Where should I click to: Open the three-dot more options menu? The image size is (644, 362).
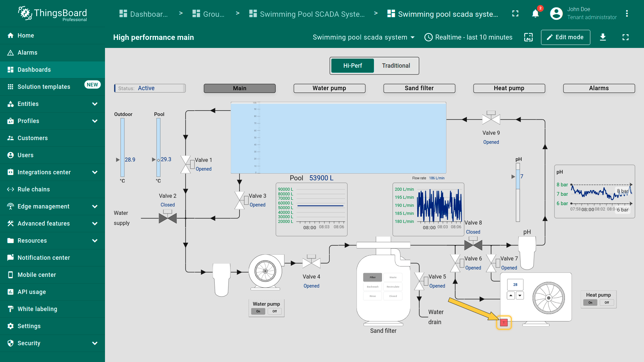click(x=627, y=14)
